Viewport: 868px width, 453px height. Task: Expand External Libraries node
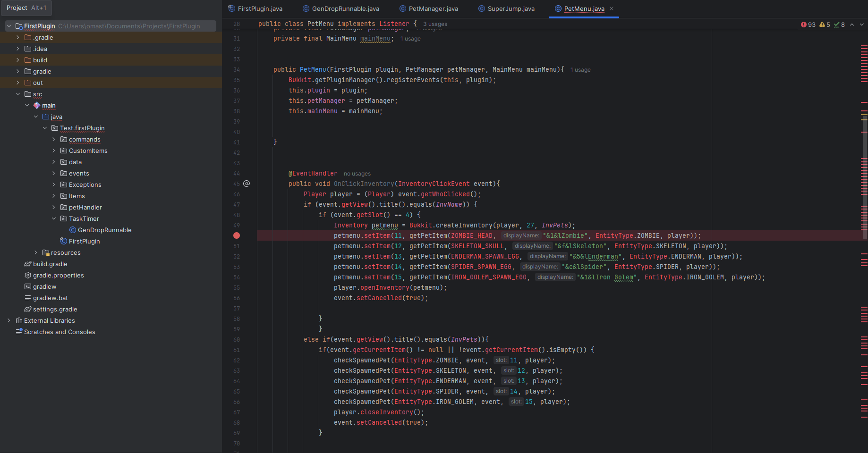click(9, 320)
